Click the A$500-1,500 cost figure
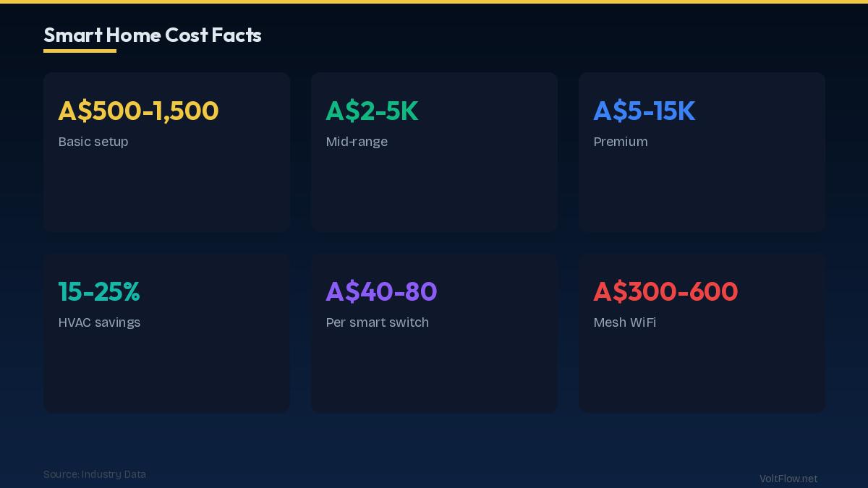The image size is (868, 488). pos(138,111)
